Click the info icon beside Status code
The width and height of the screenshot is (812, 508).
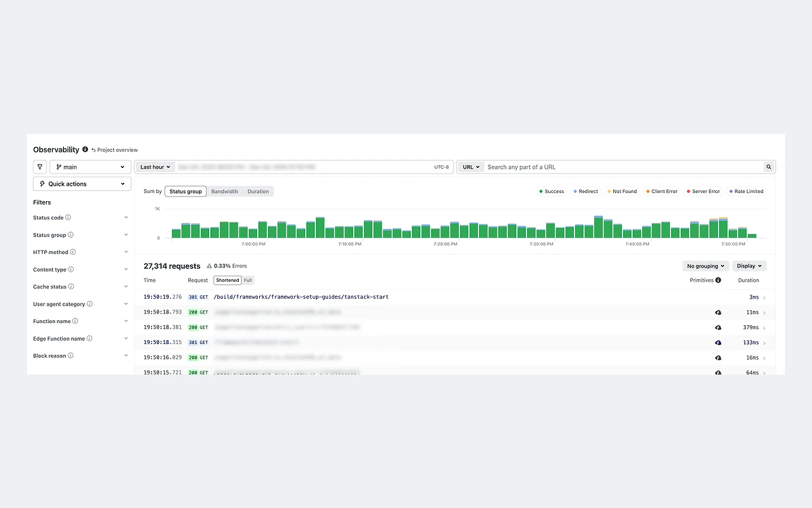point(68,217)
